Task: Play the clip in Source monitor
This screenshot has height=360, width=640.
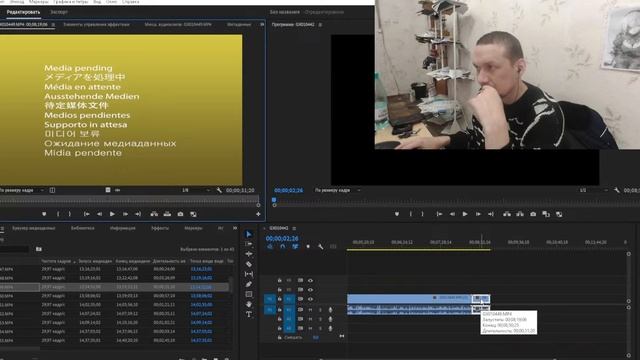Action: click(112, 214)
